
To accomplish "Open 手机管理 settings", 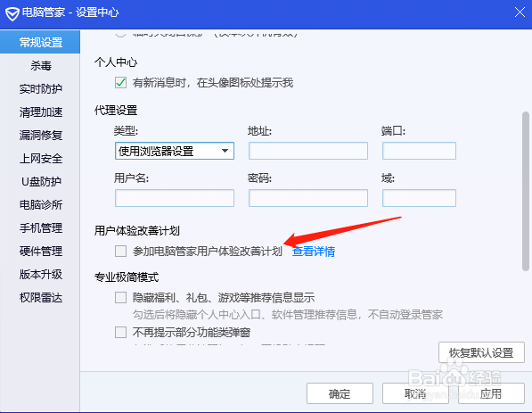I will point(40,227).
